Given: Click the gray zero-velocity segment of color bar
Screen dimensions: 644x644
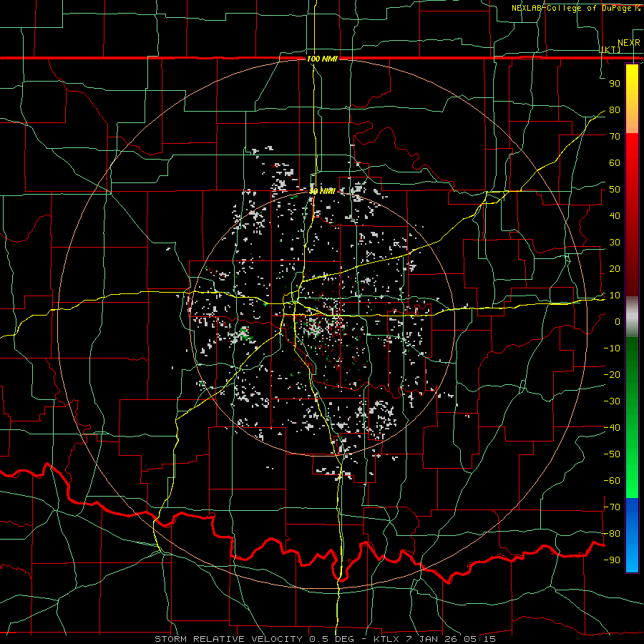Looking at the screenshot, I should coord(632,317).
